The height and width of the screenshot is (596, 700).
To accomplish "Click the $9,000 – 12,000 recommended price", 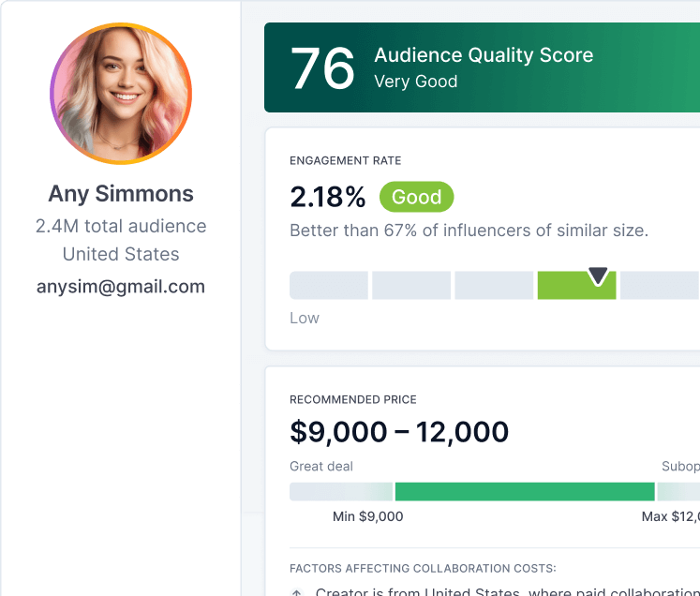I will click(x=399, y=432).
